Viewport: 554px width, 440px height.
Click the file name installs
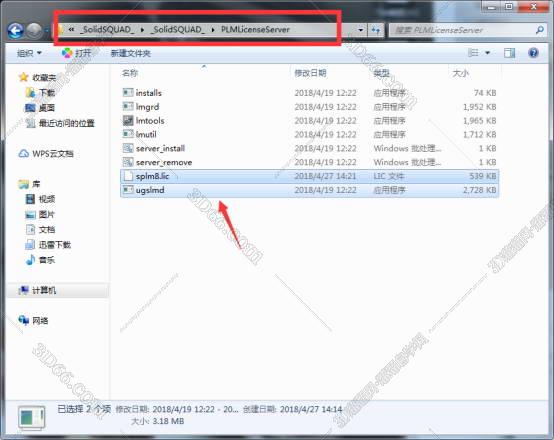149,93
